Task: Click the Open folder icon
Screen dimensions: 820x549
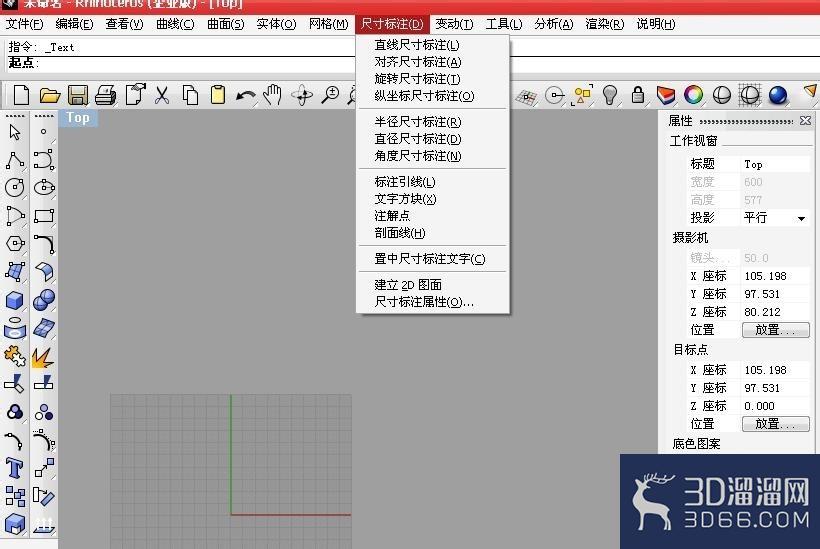Action: (50, 96)
